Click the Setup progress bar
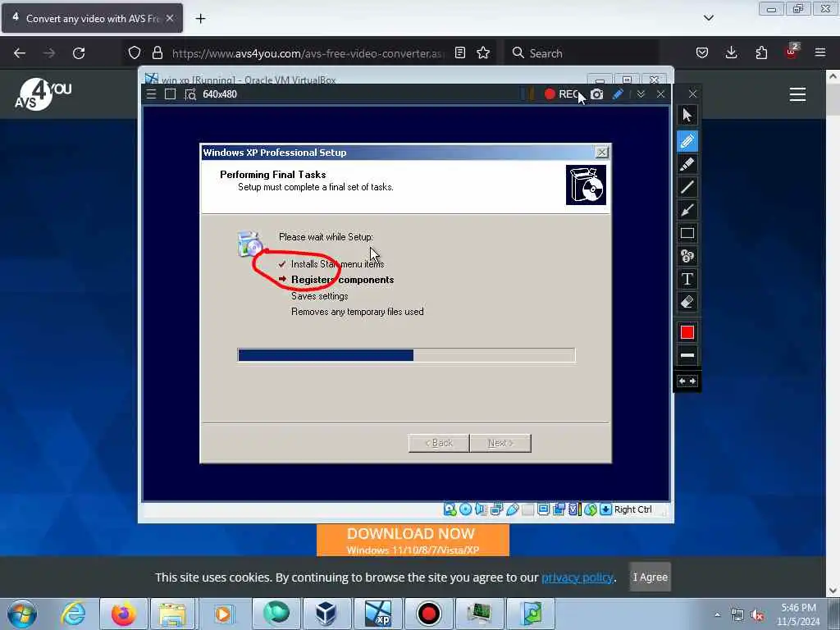 407,355
